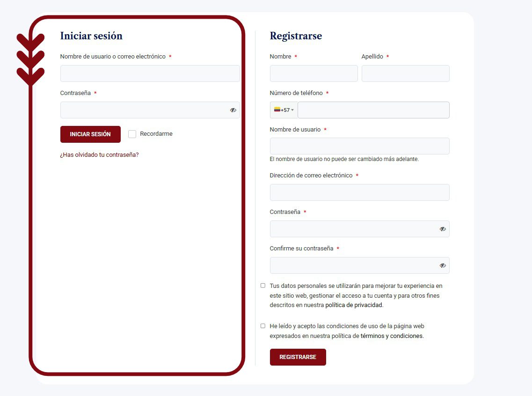
Task: Select the Nombre de usuario registration field
Action: pyautogui.click(x=360, y=146)
